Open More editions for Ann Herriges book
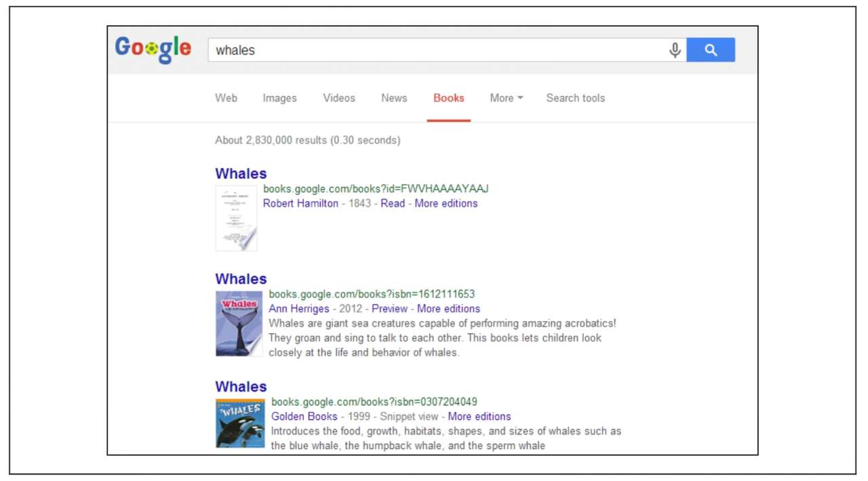Viewport: 868px width, 481px height. coord(448,308)
